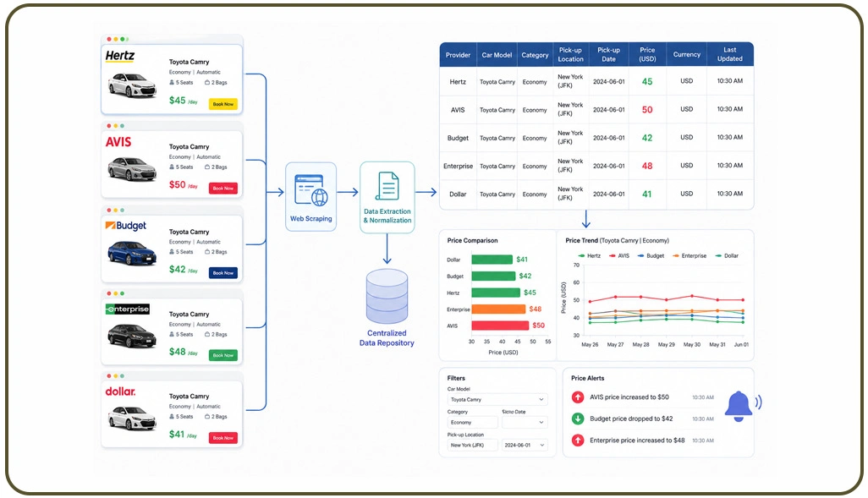Click the black car image on Enterprise card
The image size is (868, 498).
(x=132, y=336)
